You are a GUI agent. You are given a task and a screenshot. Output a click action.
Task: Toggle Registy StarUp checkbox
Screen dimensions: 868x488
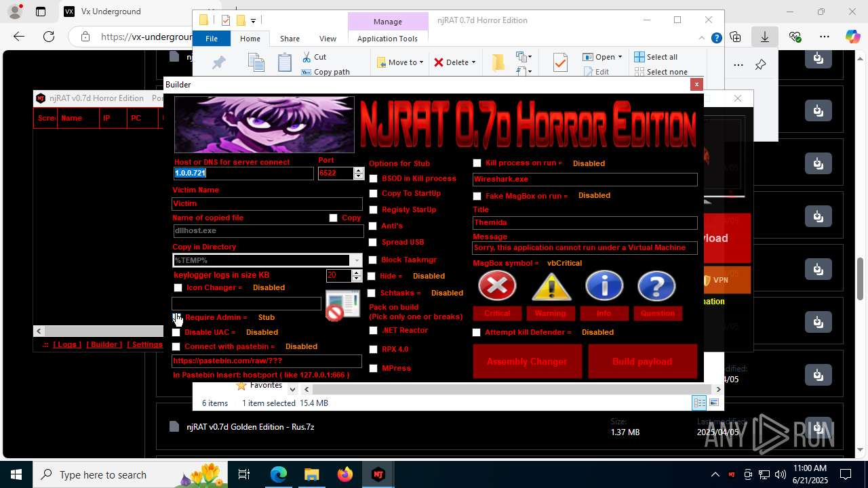pyautogui.click(x=373, y=210)
